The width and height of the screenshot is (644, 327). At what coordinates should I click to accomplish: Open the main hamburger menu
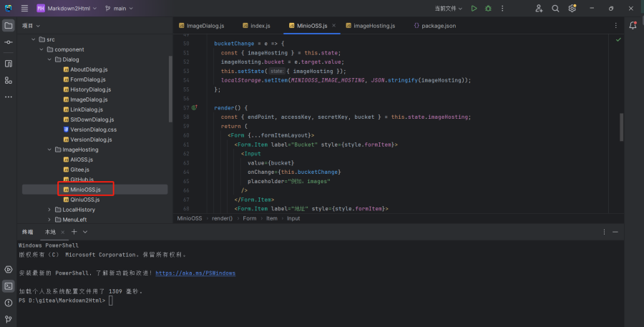24,9
